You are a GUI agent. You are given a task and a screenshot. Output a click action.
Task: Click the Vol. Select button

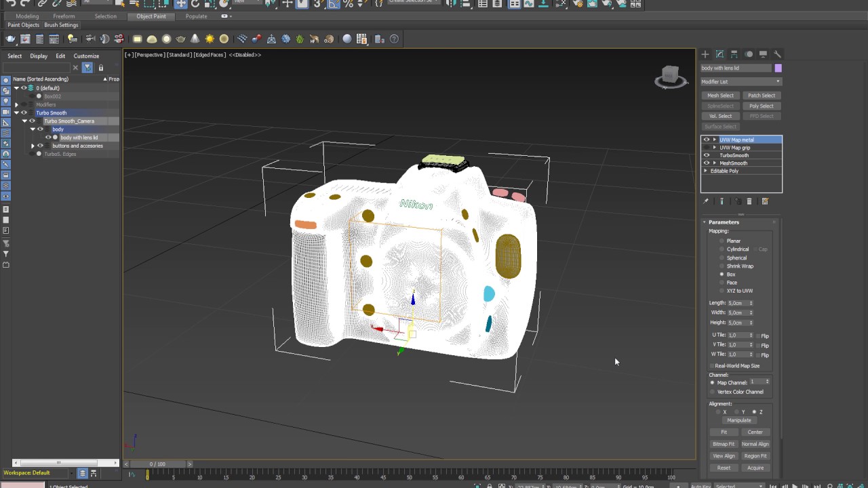pos(720,116)
